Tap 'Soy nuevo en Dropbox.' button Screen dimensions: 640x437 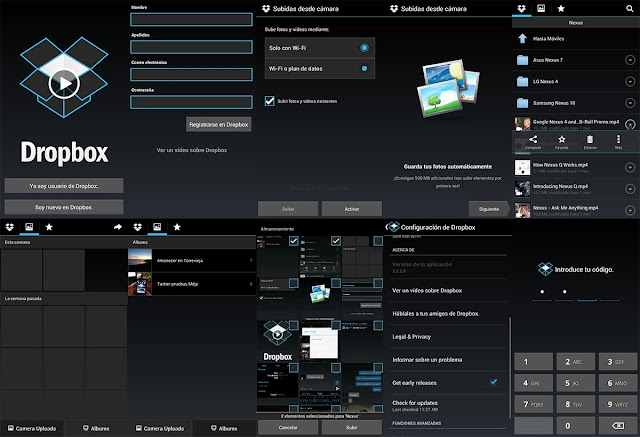(64, 207)
